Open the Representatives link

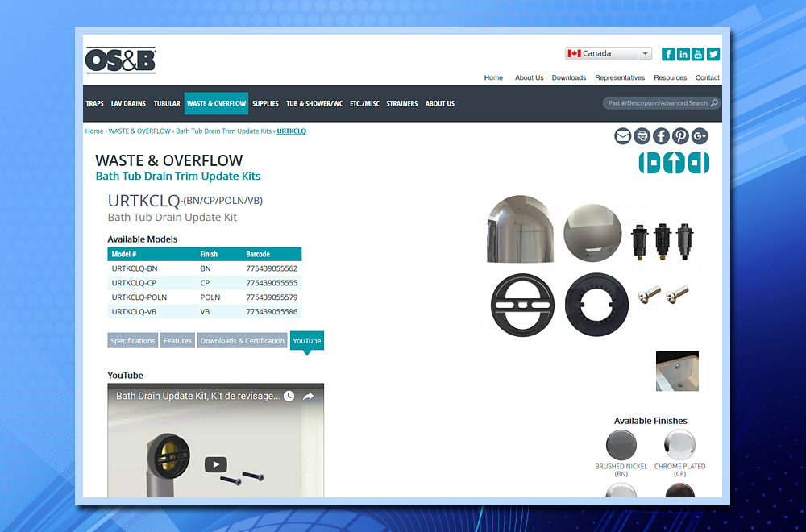(620, 77)
